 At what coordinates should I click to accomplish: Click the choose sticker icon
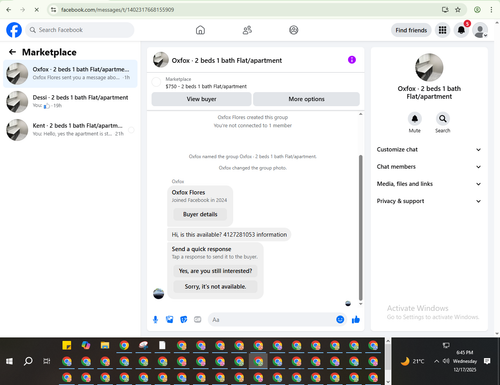pos(184,320)
